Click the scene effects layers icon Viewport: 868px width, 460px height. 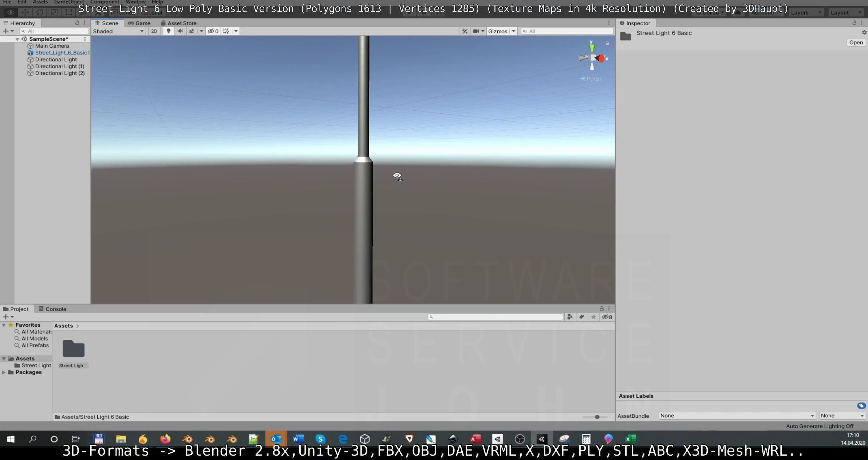[192, 31]
